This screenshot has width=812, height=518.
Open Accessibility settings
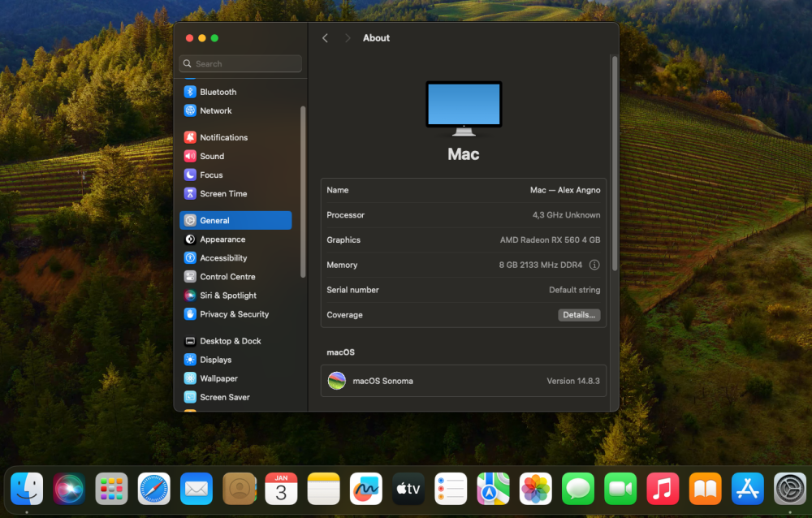tap(235, 257)
